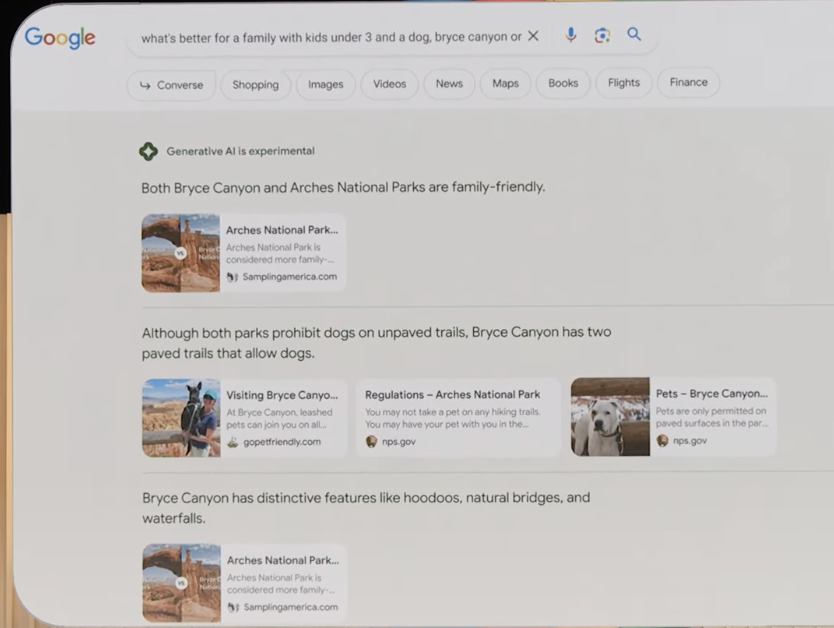Viewport: 834px width, 628px height.
Task: Click into the search query field
Action: tap(331, 37)
